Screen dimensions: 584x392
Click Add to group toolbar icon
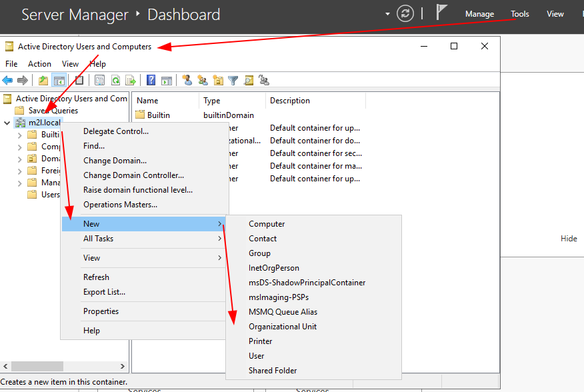coord(264,80)
